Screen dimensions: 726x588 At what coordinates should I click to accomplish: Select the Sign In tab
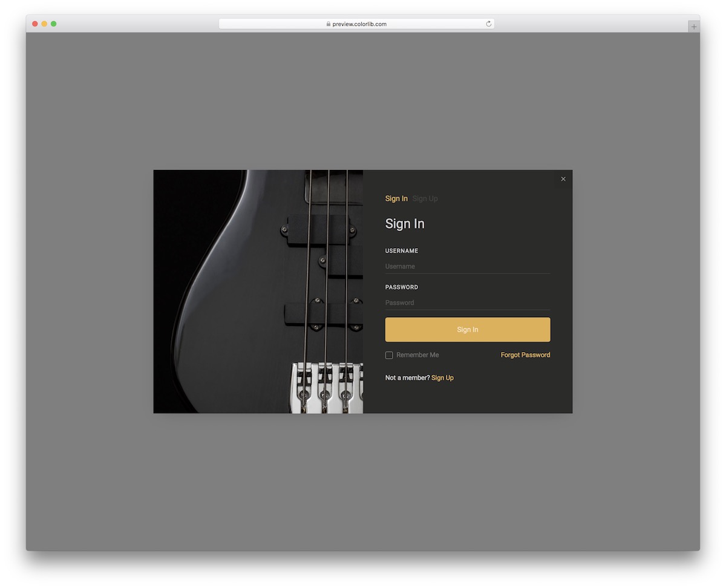pyautogui.click(x=396, y=198)
